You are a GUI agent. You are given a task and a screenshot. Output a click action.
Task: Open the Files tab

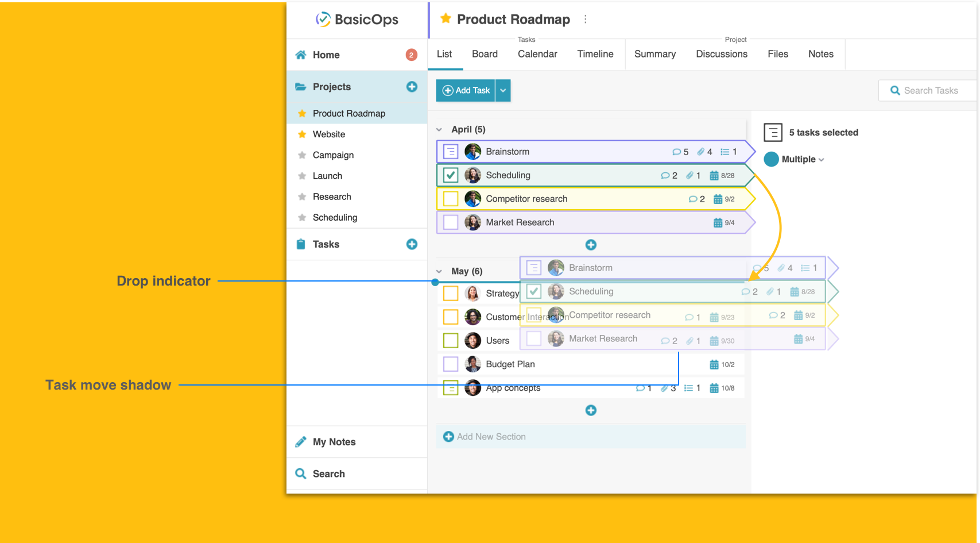[x=778, y=54]
